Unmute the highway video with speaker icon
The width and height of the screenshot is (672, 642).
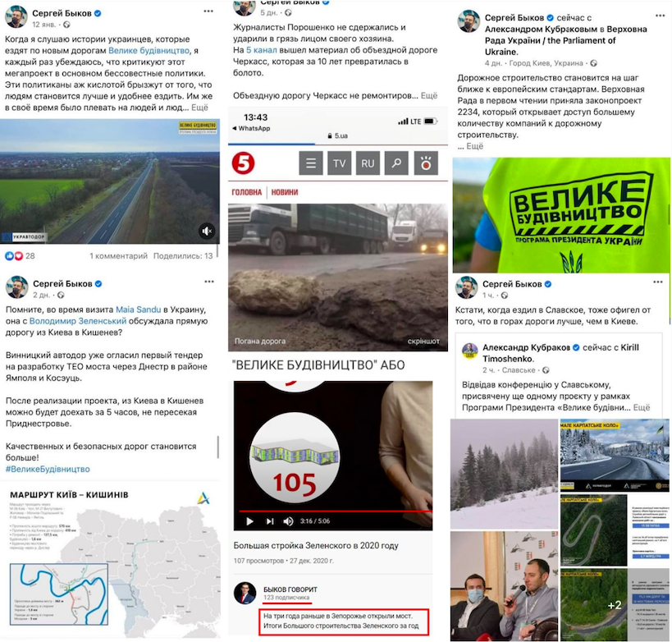[x=207, y=232]
